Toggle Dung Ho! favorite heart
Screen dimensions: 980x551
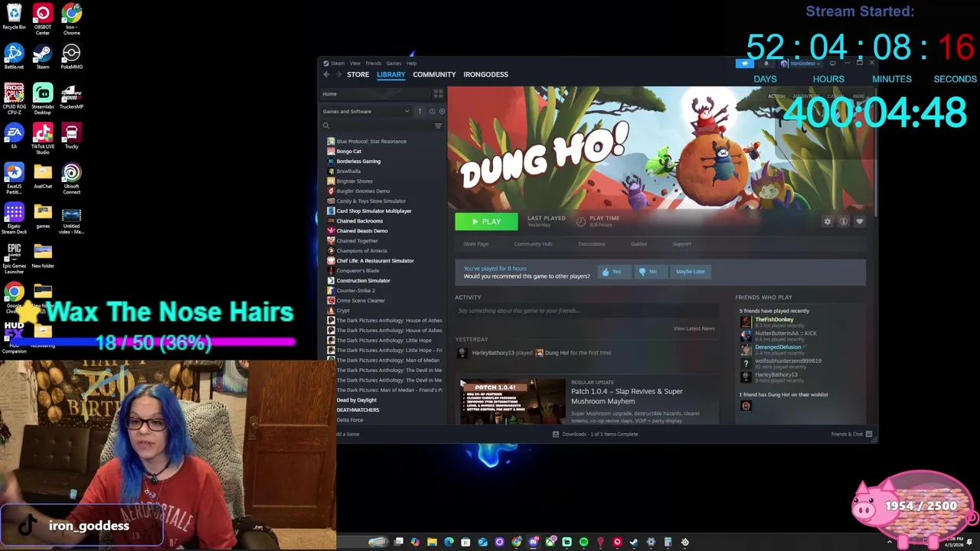point(859,222)
